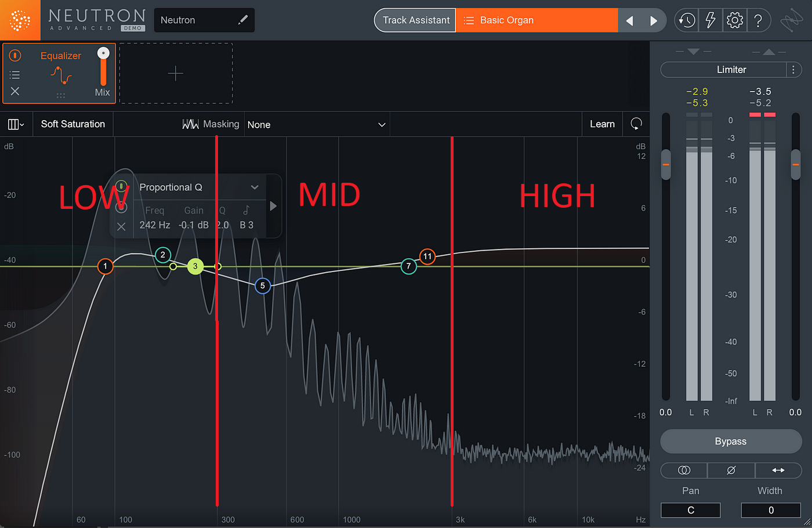Image resolution: width=812 pixels, height=528 pixels.
Task: Select EQ node 2
Action: [x=163, y=255]
